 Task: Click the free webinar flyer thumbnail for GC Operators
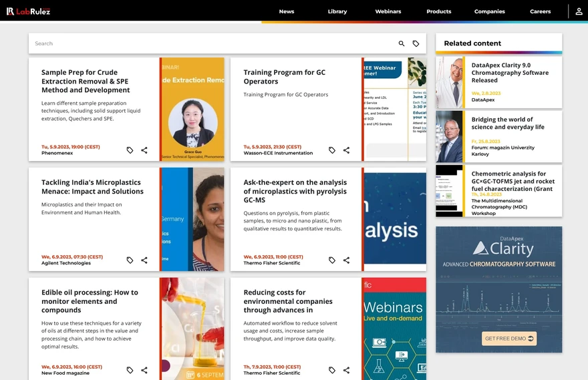point(395,109)
